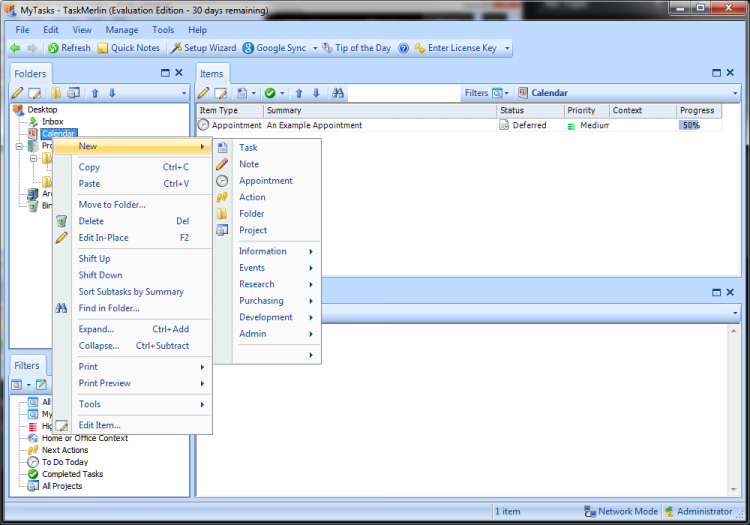Click Move to Folder in context menu
The height and width of the screenshot is (525, 750).
pos(132,205)
